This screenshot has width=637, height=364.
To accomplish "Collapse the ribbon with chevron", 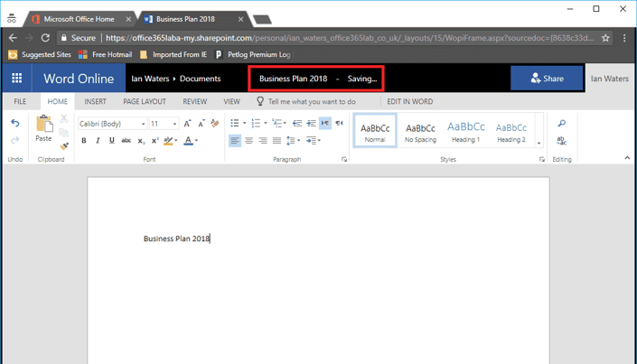I will (627, 158).
